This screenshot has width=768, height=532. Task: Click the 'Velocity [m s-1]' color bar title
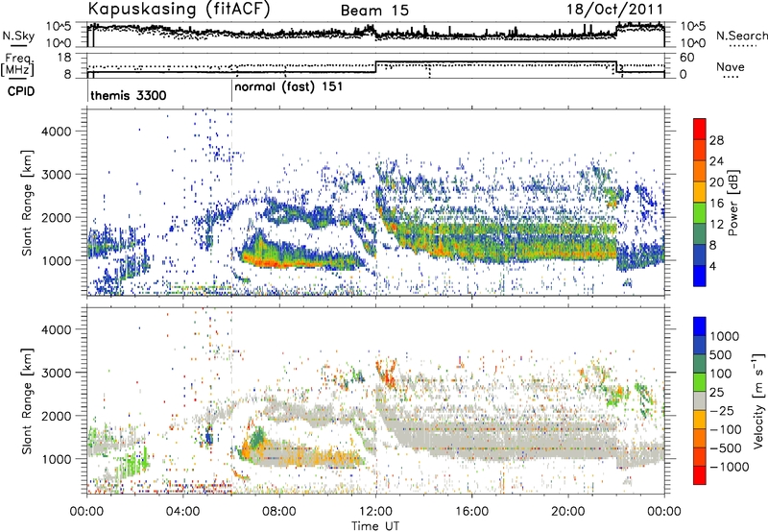pyautogui.click(x=758, y=400)
